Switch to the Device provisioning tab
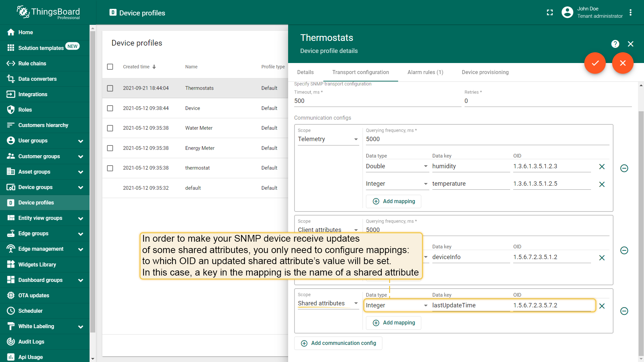Screen dimensions: 644x362 [485, 72]
